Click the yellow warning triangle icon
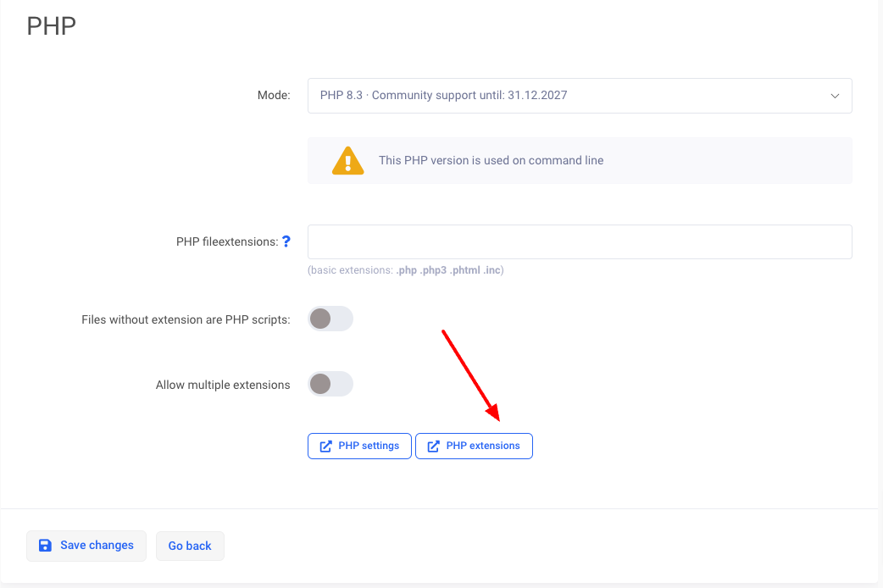The height and width of the screenshot is (588, 883). click(347, 161)
